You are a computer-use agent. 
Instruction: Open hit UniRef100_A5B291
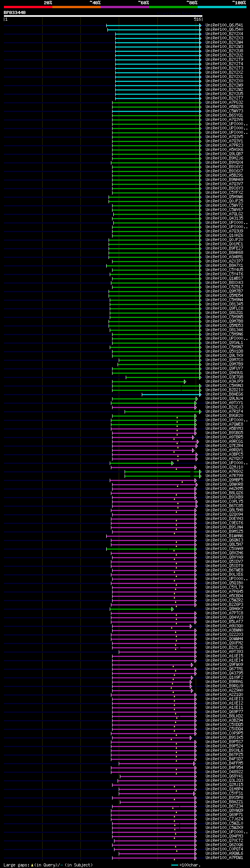click(224, 175)
